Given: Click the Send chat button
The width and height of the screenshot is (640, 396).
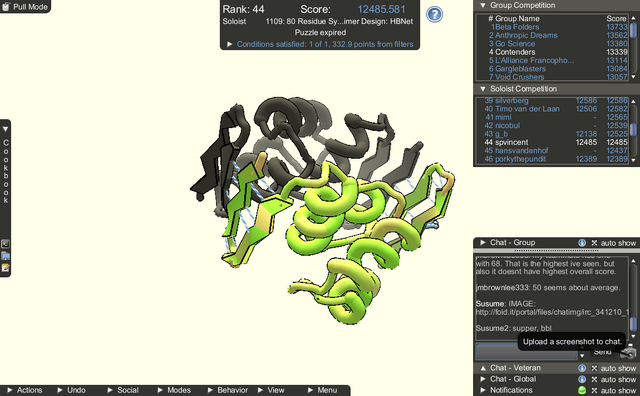Looking at the screenshot, I should pyautogui.click(x=603, y=352).
